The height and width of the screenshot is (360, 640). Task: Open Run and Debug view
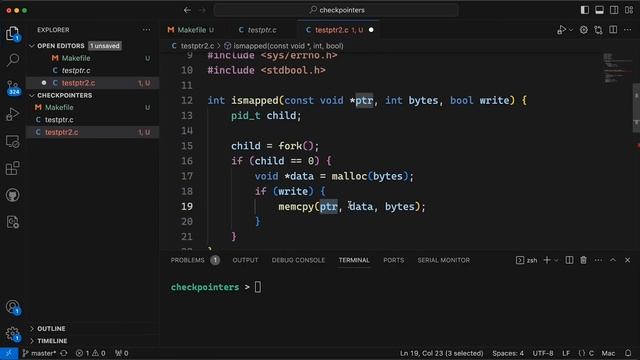(13, 114)
